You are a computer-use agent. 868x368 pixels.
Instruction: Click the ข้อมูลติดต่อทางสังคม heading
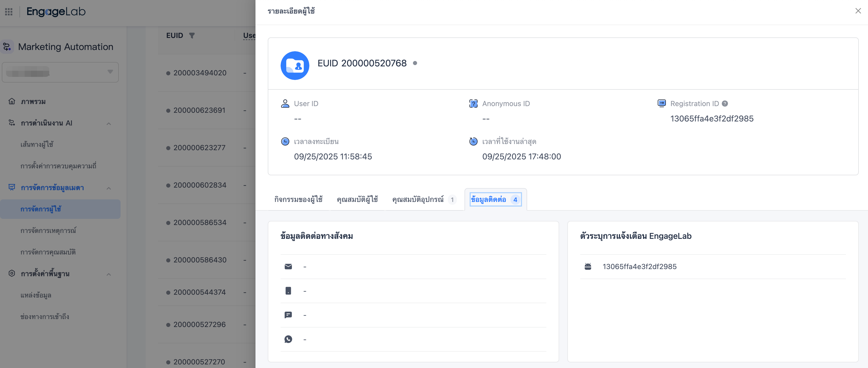(317, 236)
